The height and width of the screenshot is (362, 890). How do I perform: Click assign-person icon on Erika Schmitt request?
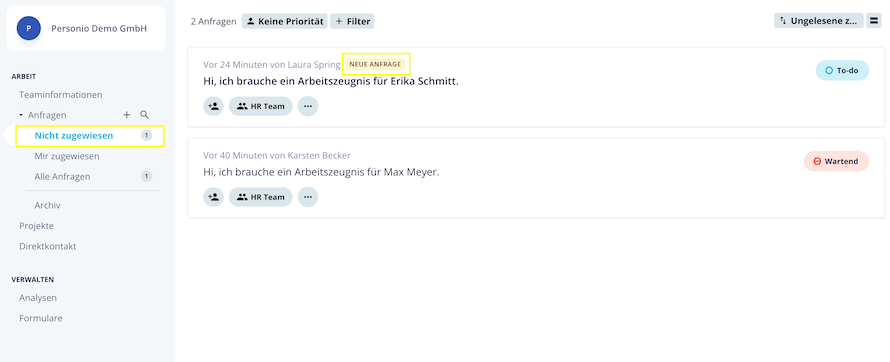point(213,106)
